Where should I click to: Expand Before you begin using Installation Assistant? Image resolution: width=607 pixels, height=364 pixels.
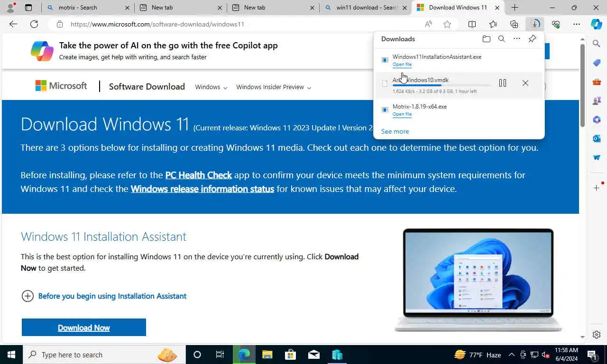click(104, 296)
